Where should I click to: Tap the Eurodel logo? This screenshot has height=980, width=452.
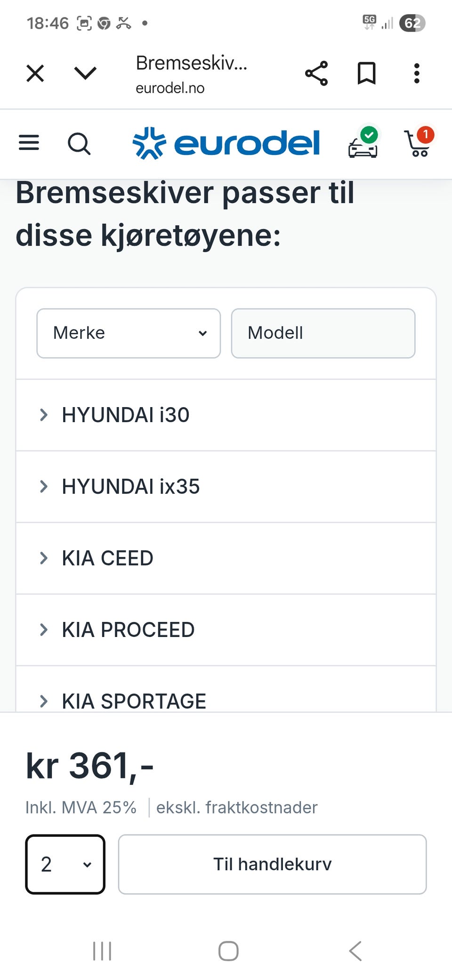[x=226, y=143]
